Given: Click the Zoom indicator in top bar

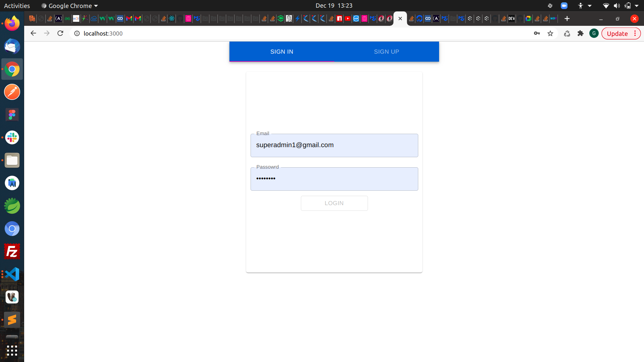Looking at the screenshot, I should tap(564, 6).
